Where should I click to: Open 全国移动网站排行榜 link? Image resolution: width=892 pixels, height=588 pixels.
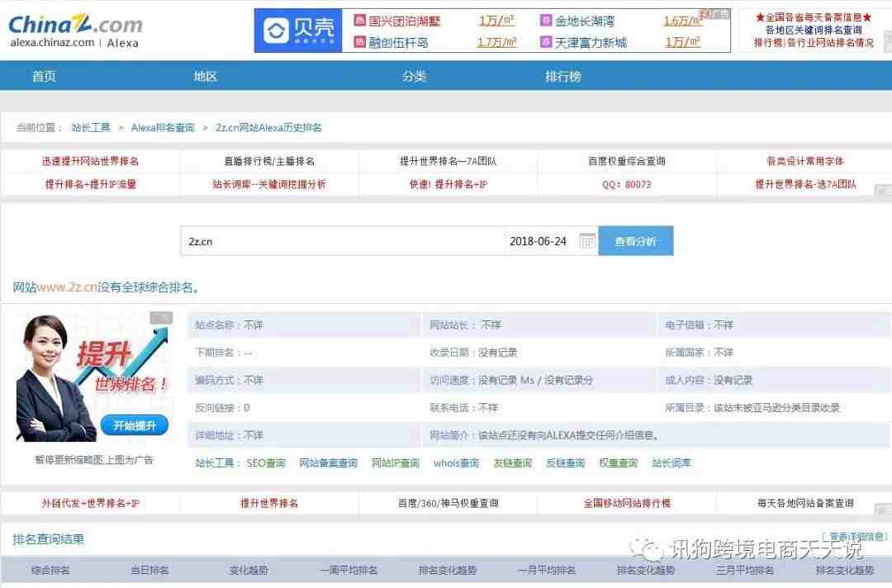point(627,503)
